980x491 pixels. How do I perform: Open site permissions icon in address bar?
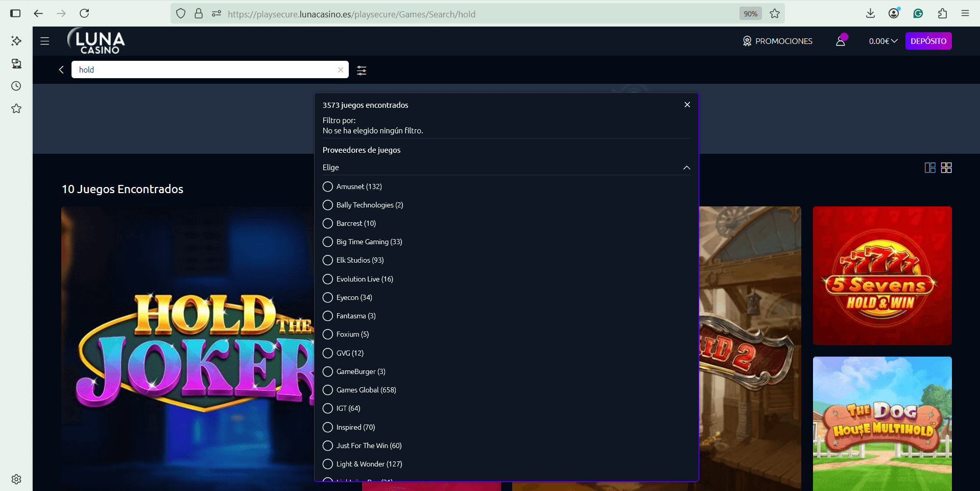(x=217, y=14)
